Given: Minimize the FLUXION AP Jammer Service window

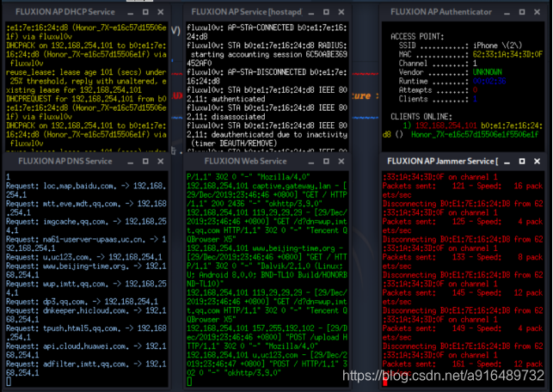Looking at the screenshot, I should [x=507, y=162].
